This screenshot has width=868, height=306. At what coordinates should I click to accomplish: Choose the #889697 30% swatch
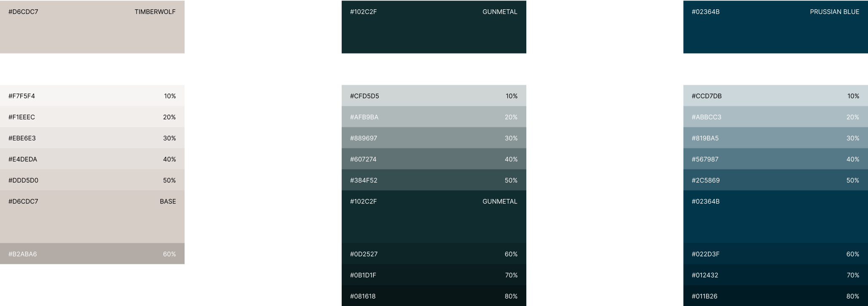434,138
